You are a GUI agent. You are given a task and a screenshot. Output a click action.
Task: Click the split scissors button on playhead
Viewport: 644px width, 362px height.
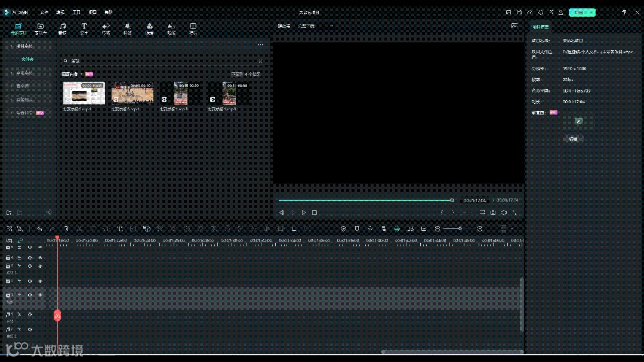tap(57, 315)
